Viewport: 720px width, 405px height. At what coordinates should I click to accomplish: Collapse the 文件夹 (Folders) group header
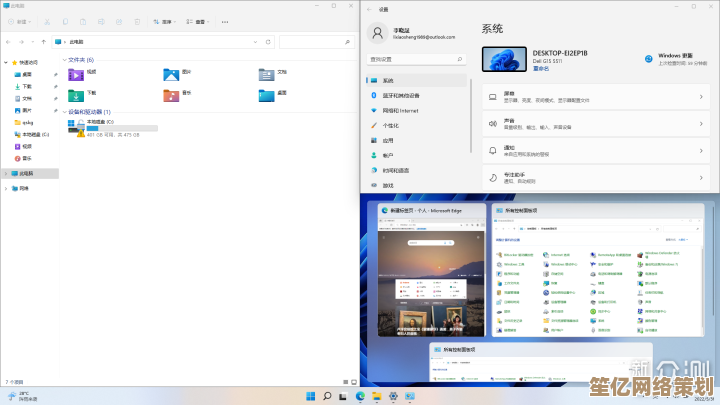63,60
